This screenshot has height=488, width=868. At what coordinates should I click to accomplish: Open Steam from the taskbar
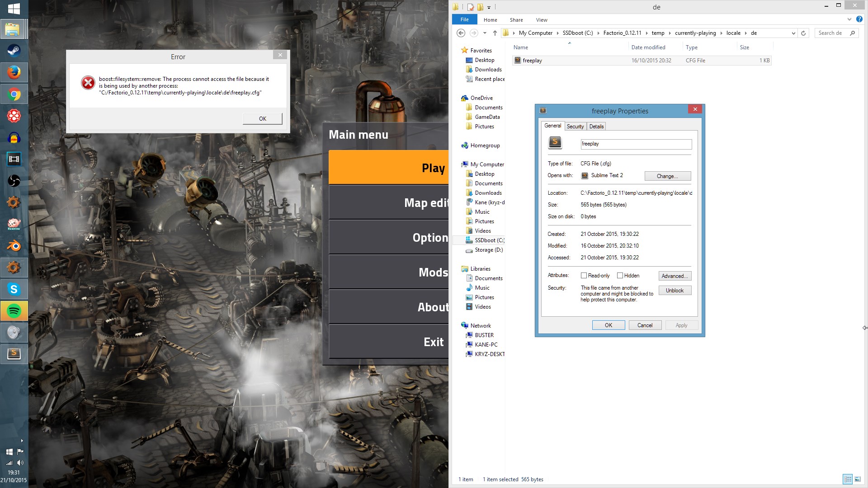(14, 51)
